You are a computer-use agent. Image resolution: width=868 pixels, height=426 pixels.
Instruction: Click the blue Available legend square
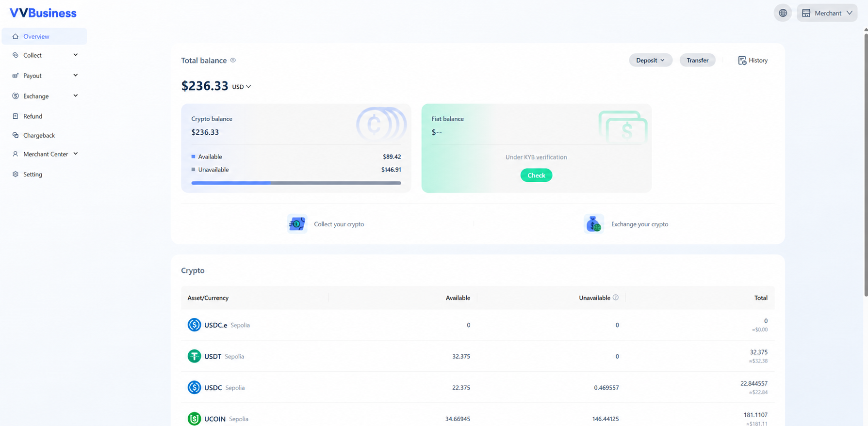(193, 157)
